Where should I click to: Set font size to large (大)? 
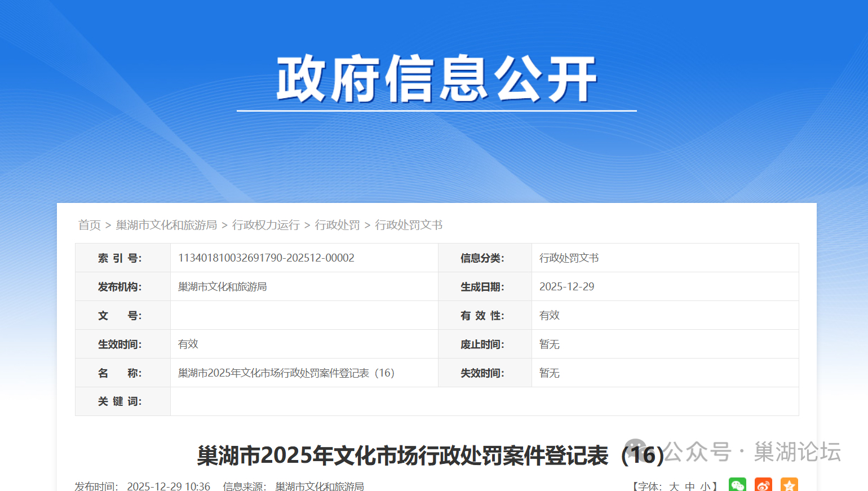point(674,486)
